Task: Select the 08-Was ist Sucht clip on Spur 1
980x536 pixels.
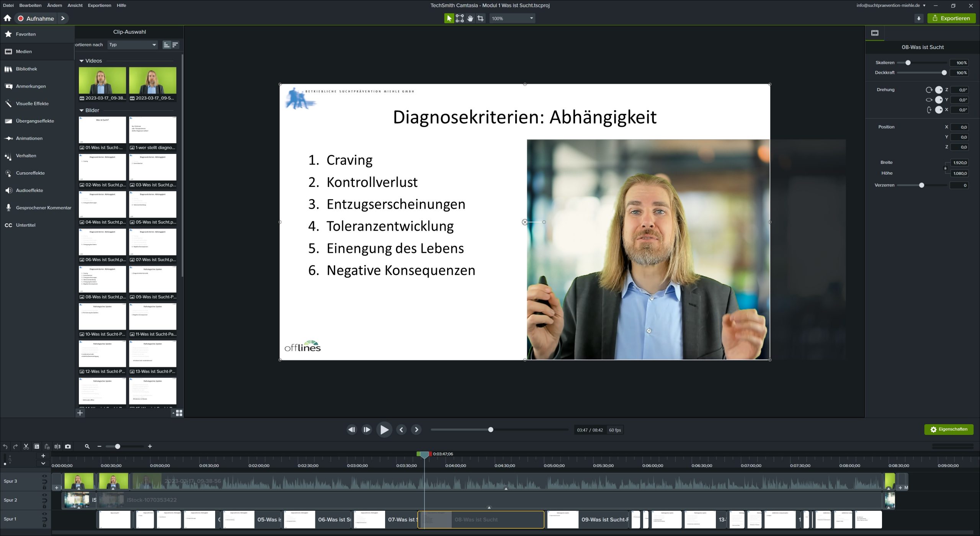Action: [x=481, y=519]
